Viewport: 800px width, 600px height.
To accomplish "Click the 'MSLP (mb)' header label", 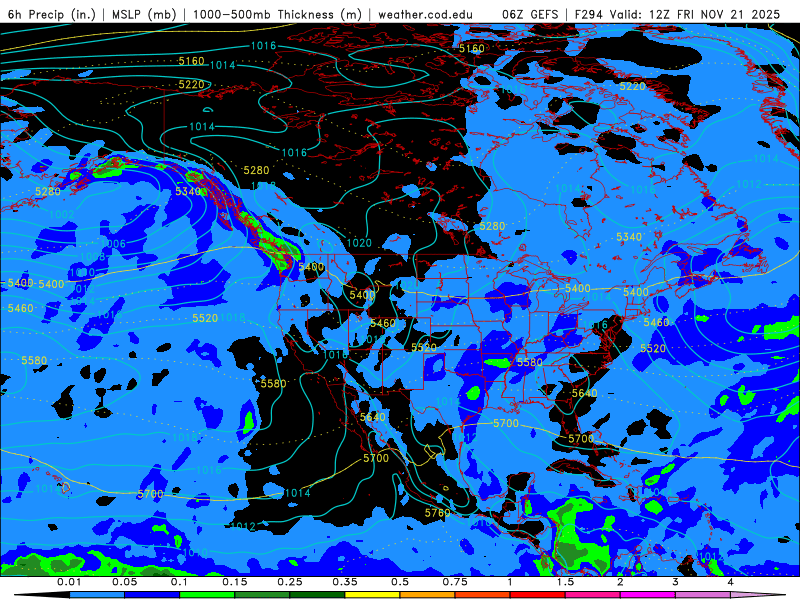I will 145,14.
